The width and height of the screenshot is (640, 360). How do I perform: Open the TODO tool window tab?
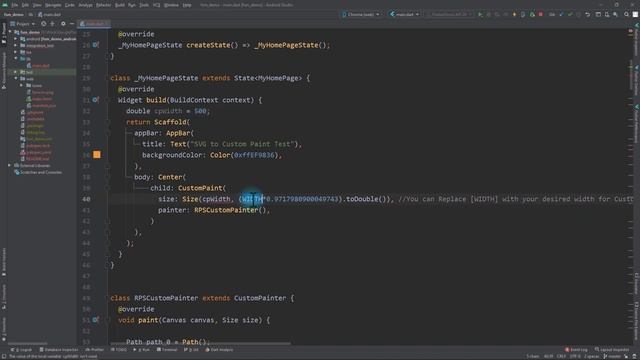tap(119, 350)
